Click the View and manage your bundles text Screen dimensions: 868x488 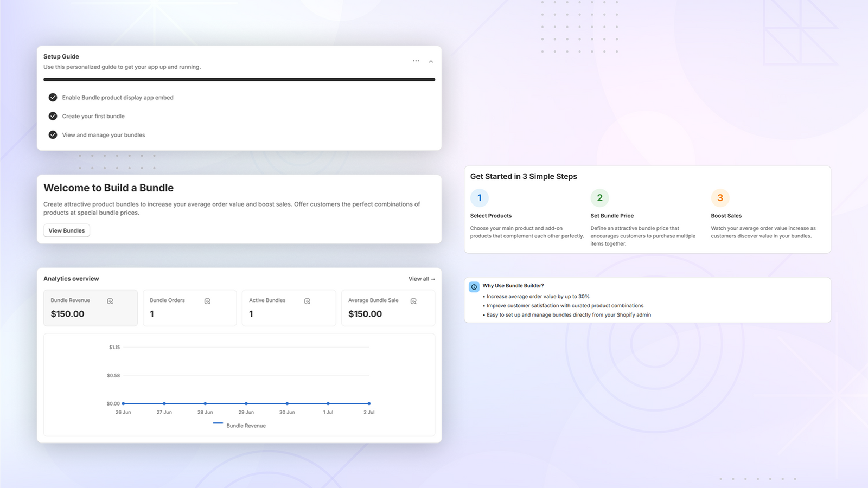click(x=104, y=135)
